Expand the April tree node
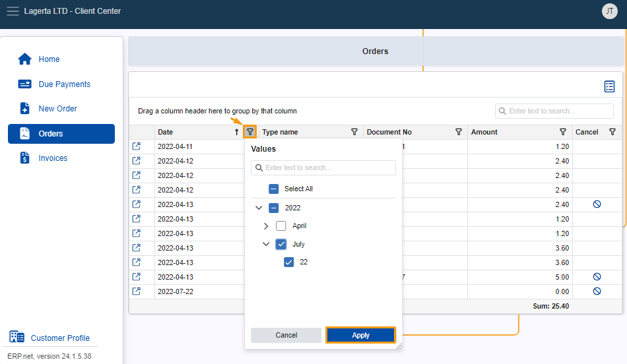Screen dimensions: 627x364 click(267, 226)
